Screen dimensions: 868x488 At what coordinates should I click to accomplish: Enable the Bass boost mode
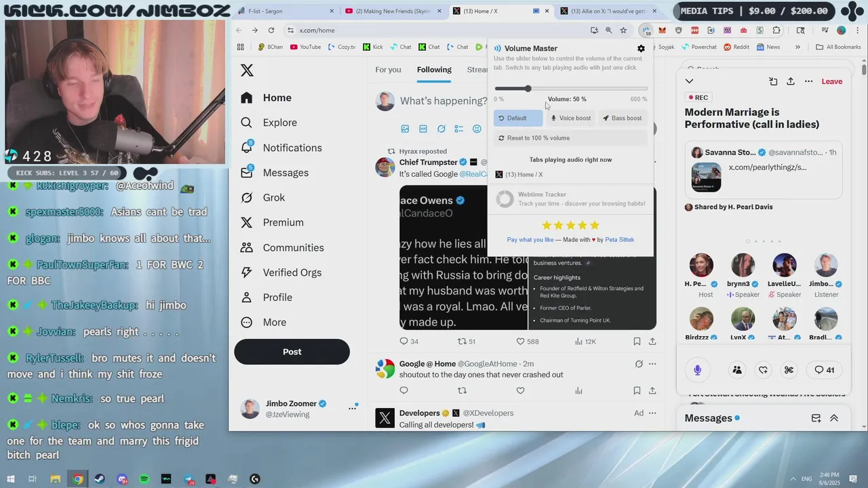coord(623,118)
